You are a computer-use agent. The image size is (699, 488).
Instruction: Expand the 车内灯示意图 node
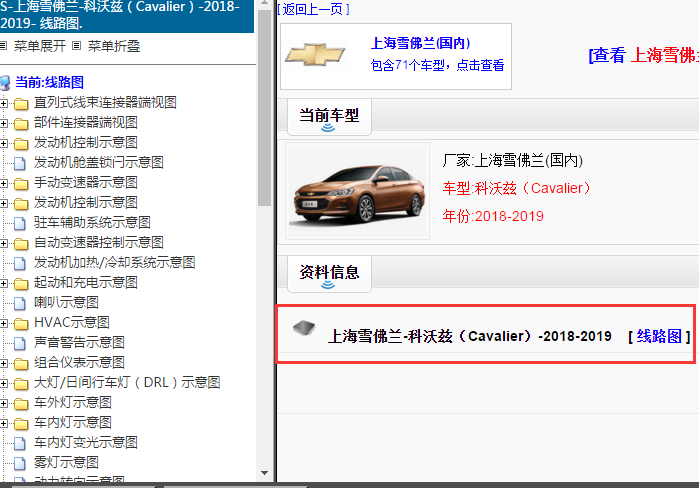tap(4, 423)
